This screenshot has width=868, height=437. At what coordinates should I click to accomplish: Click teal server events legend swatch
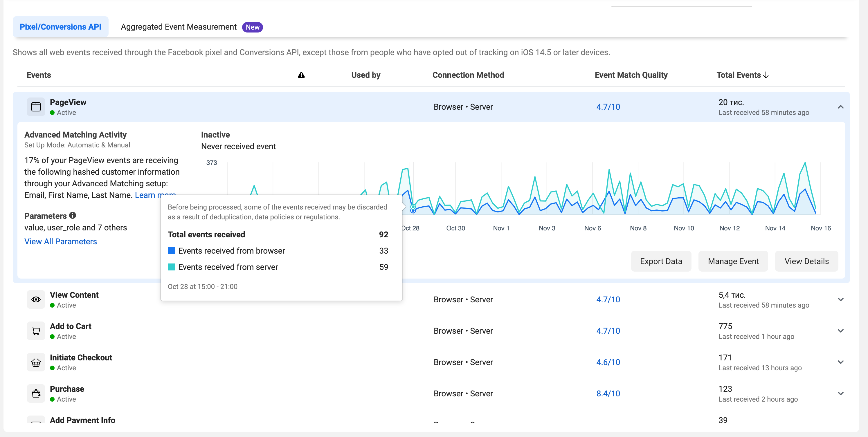click(x=171, y=267)
